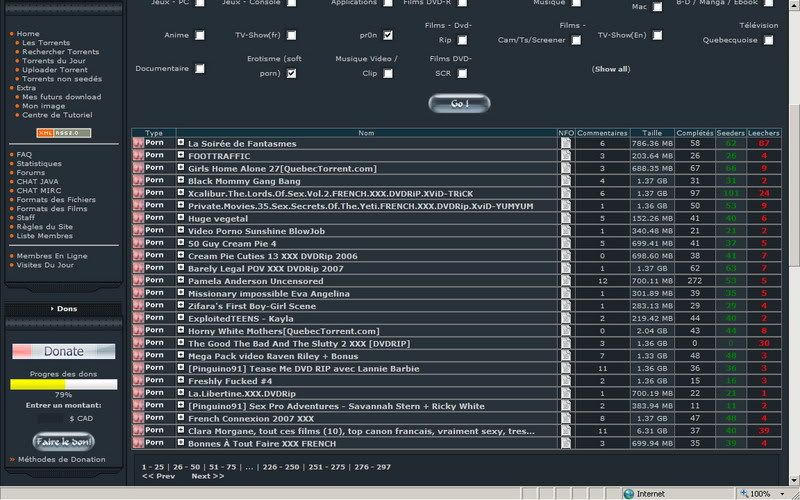Open NFO icon for Mega Pack video Raven Riley

566,356
